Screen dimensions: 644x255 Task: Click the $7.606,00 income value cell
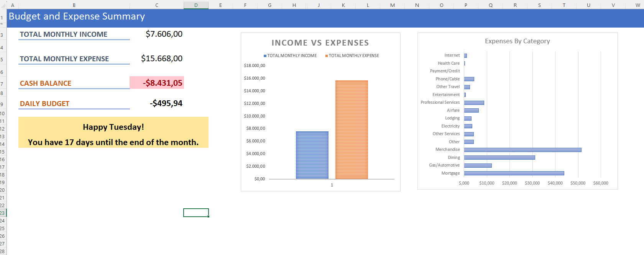pyautogui.click(x=164, y=34)
